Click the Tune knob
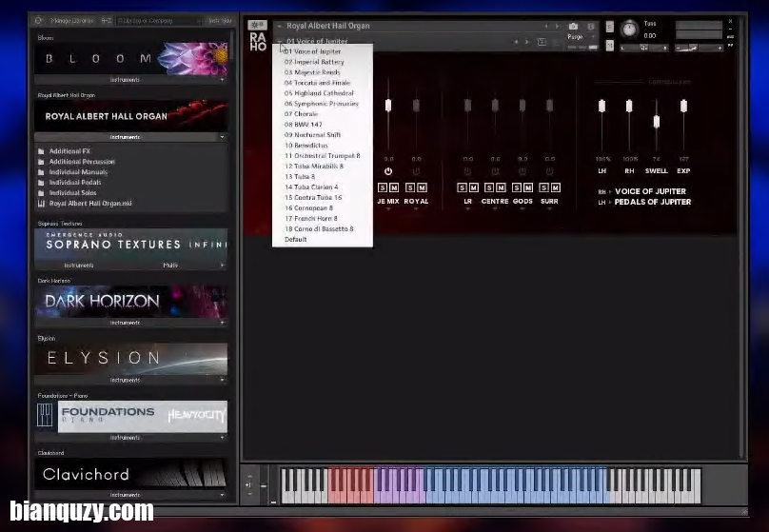769x532 pixels. click(x=629, y=30)
